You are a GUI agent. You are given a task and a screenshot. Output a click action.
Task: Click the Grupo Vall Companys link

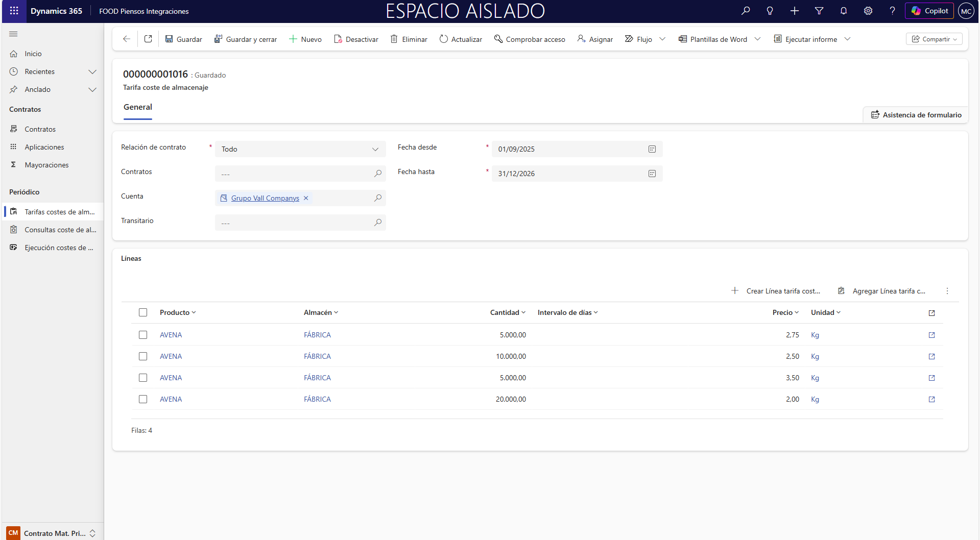point(265,198)
